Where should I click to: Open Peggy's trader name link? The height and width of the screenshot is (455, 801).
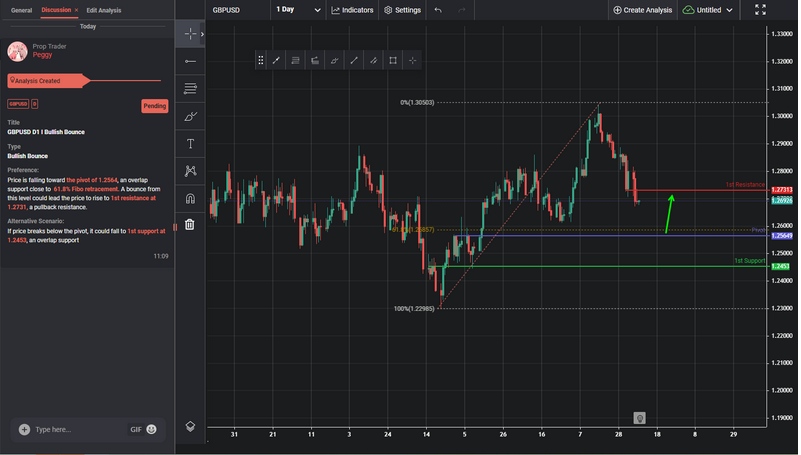(42, 55)
